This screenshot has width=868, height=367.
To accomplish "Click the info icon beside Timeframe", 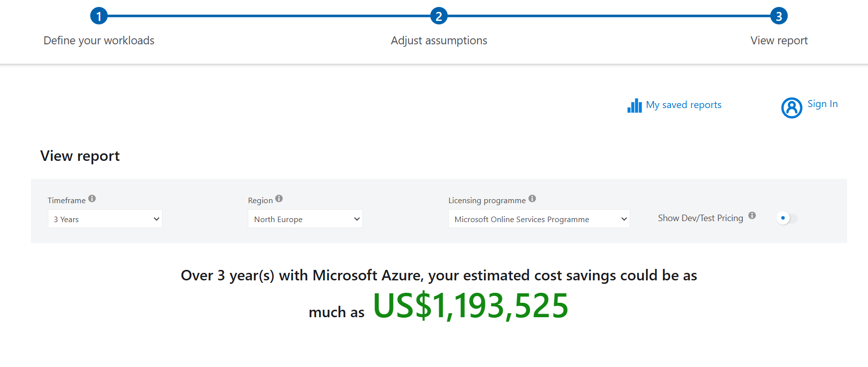I will tap(92, 199).
